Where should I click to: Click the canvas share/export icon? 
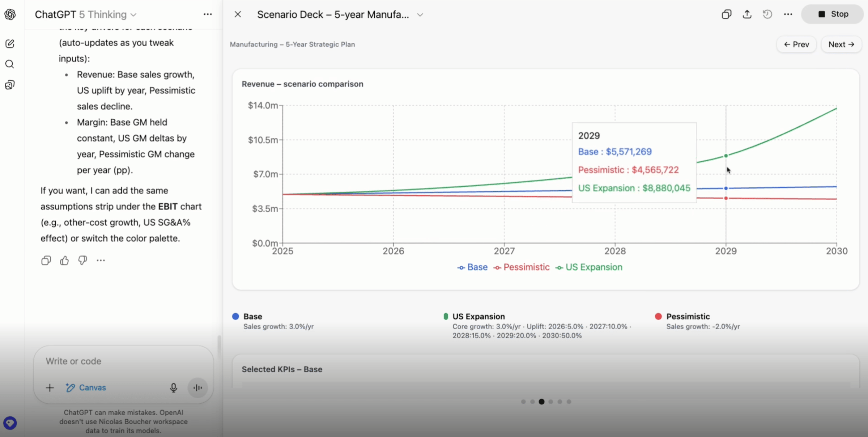747,14
